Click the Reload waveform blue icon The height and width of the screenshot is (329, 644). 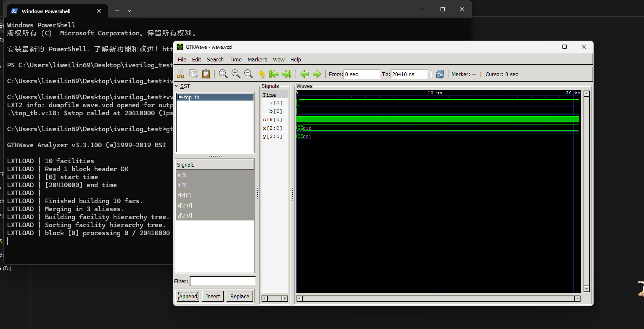tap(440, 74)
